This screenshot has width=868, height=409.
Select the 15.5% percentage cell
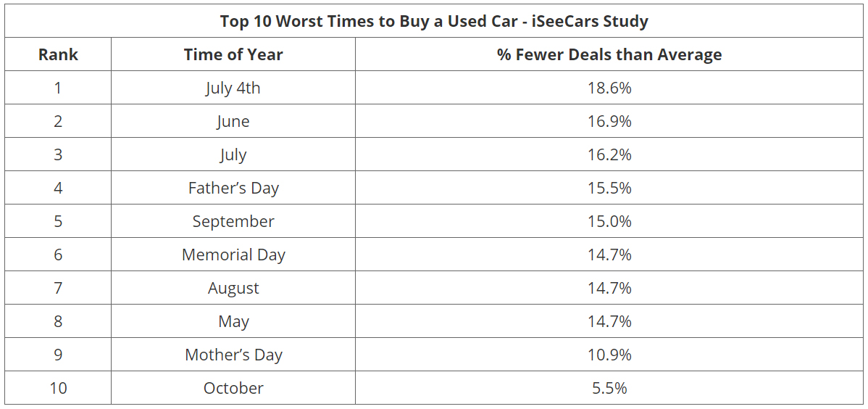pos(609,188)
